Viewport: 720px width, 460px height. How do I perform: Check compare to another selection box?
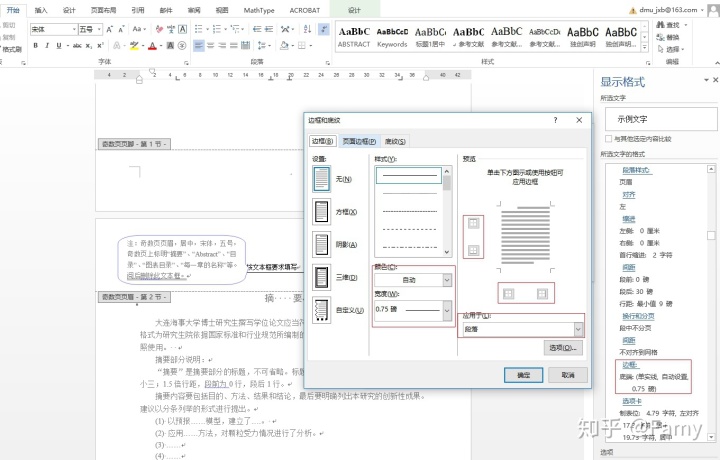tap(609, 139)
